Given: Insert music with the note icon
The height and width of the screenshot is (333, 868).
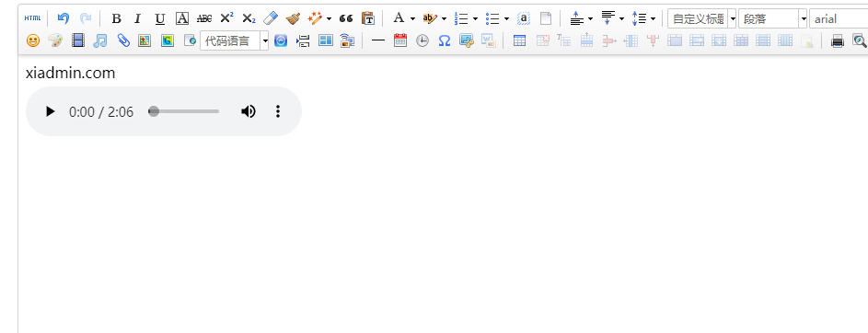Looking at the screenshot, I should (x=100, y=40).
